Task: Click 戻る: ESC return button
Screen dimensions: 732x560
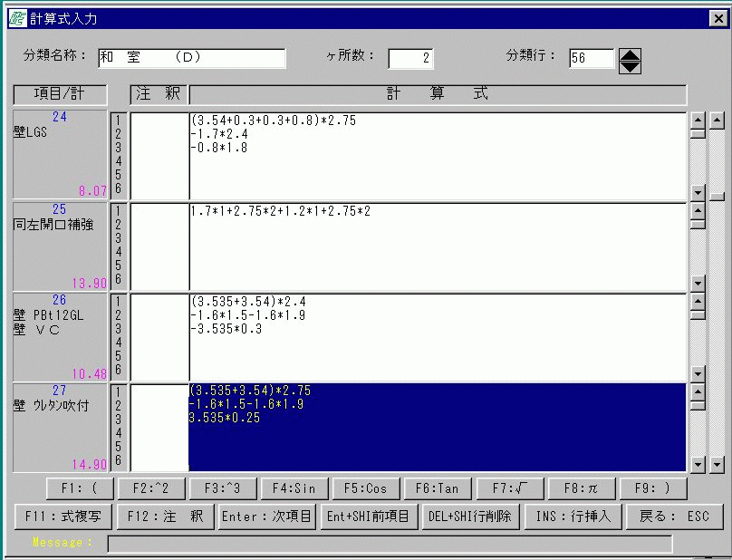Action: [675, 517]
